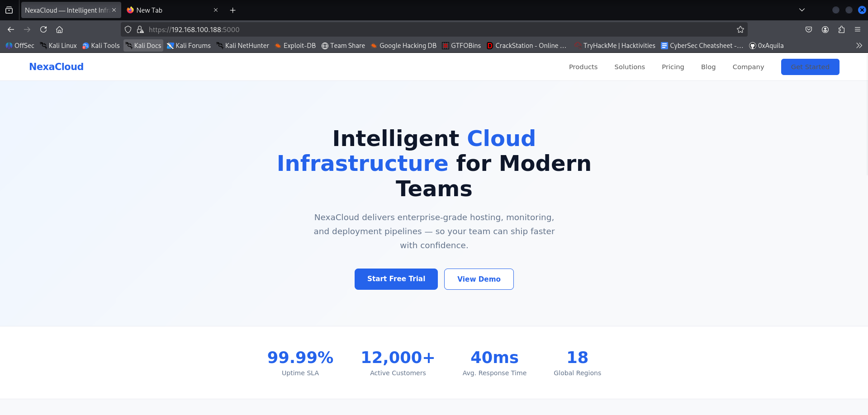Screen dimensions: 868x415
Task: Reload the current page
Action: (x=43, y=29)
